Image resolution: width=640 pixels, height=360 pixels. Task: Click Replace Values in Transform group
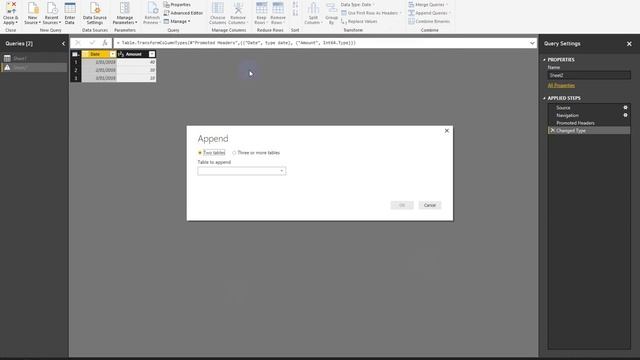[x=359, y=22]
